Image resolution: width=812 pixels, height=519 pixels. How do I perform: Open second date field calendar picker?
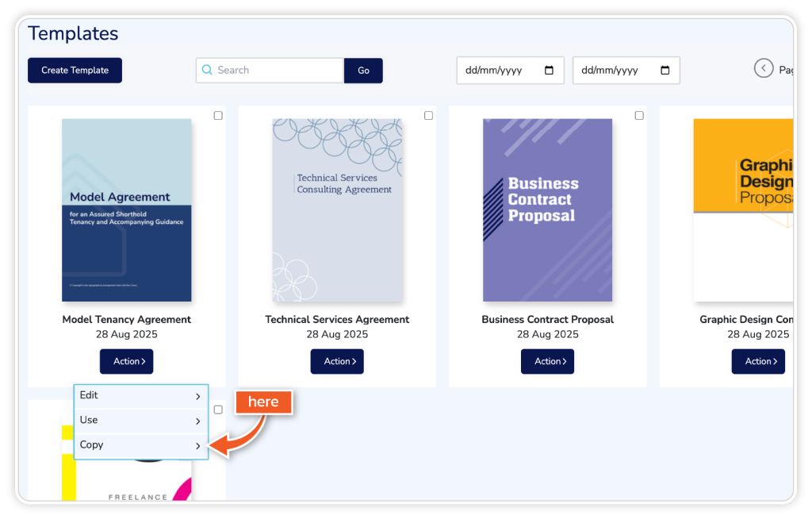tap(665, 70)
